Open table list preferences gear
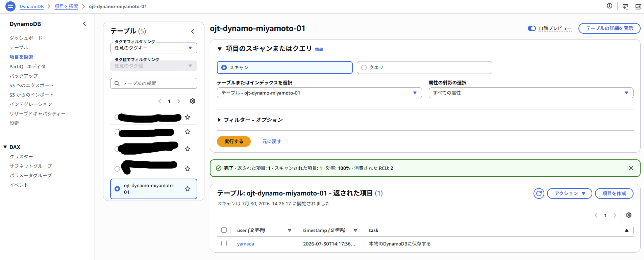 pos(193,101)
